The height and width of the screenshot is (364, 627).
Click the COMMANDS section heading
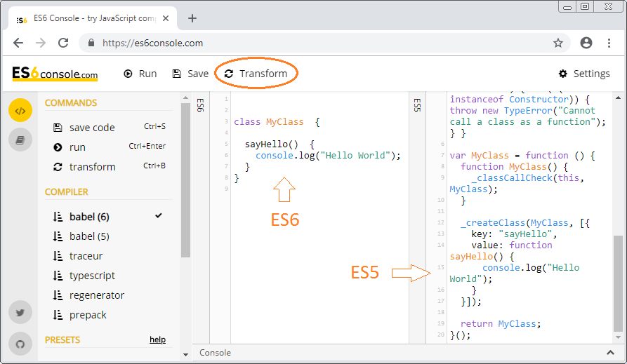pos(71,102)
